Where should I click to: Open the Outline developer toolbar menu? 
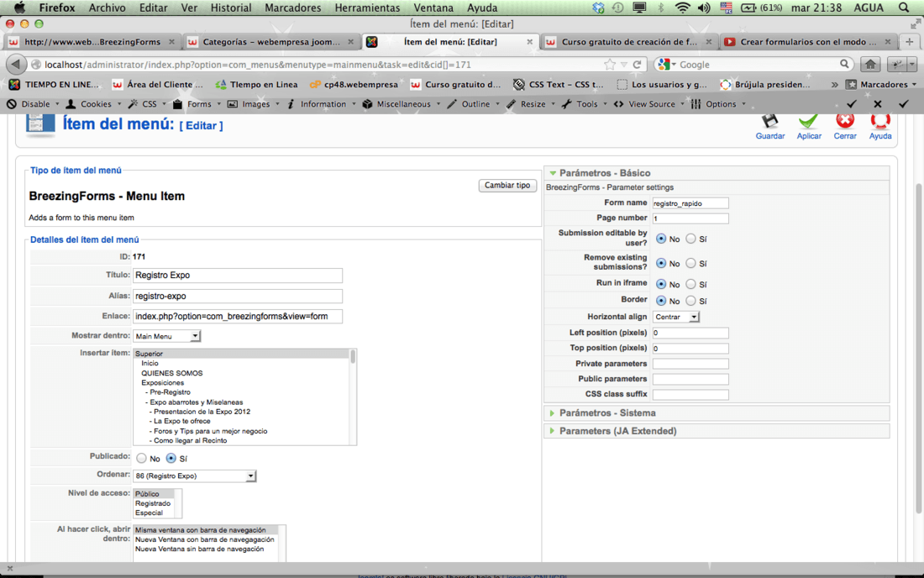(474, 103)
